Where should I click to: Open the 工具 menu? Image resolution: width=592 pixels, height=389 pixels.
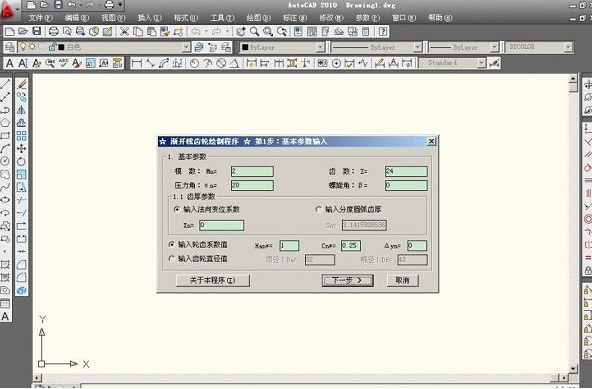tap(222, 18)
